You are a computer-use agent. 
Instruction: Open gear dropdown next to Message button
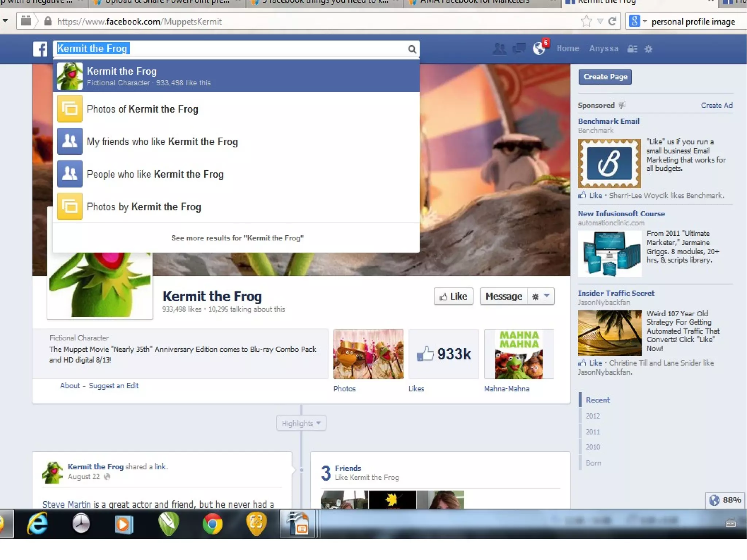[541, 296]
